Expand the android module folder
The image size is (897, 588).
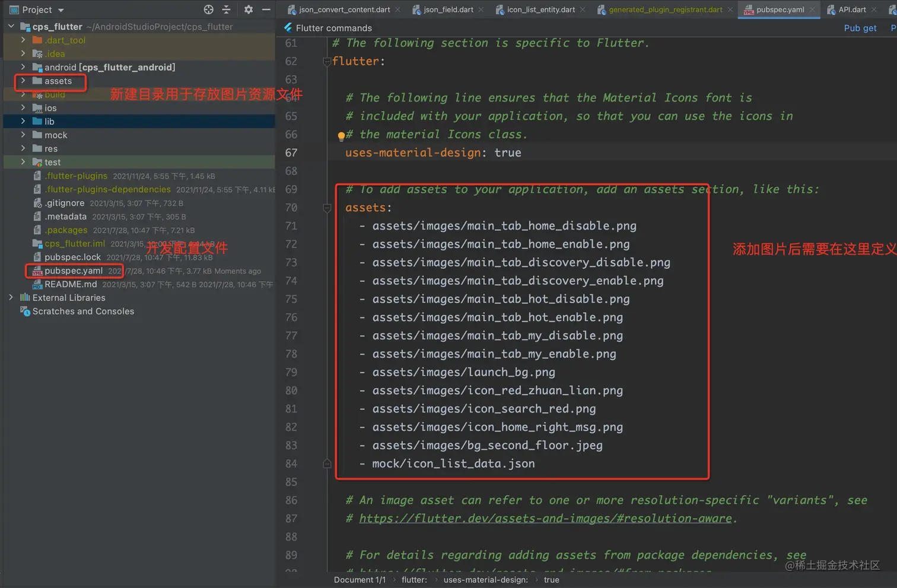[23, 67]
